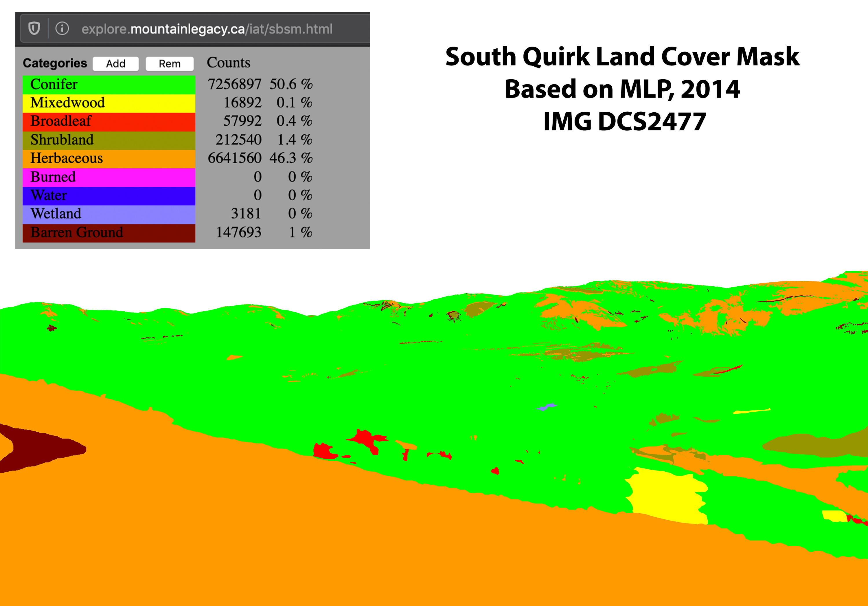Click the browser URL address field
868x606 pixels.
(207, 29)
